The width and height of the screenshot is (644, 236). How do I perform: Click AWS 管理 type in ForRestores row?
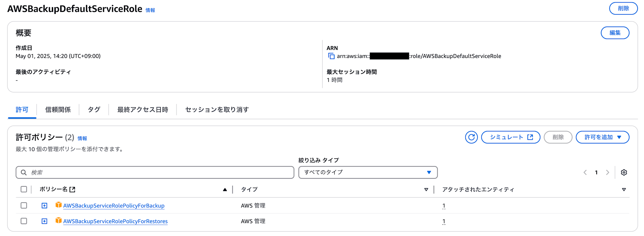[x=253, y=222]
